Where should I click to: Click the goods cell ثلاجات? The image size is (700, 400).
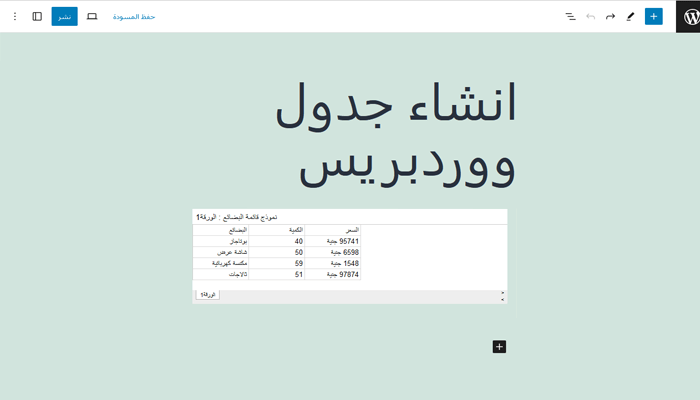pos(221,275)
